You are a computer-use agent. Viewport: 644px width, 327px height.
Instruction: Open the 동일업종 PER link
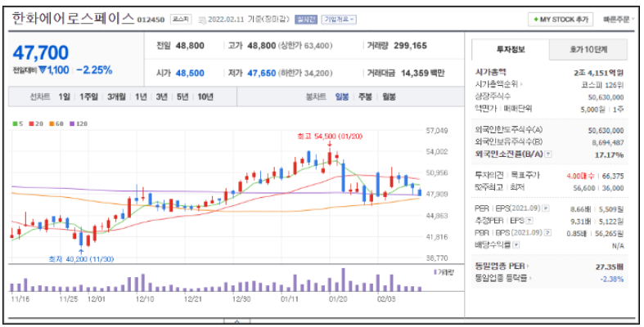[502, 267]
